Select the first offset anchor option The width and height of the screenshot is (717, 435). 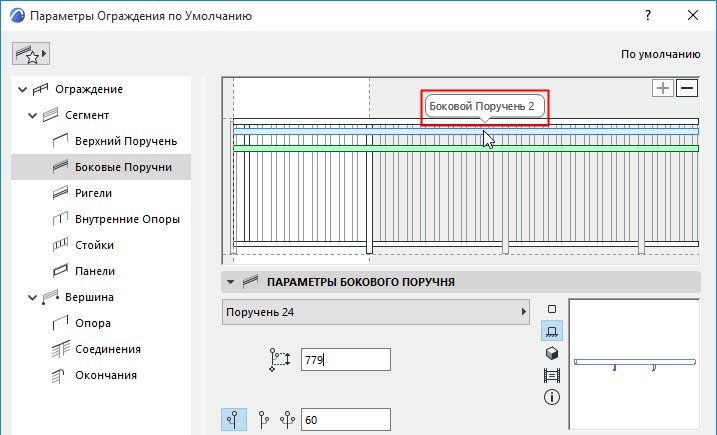pos(234,419)
